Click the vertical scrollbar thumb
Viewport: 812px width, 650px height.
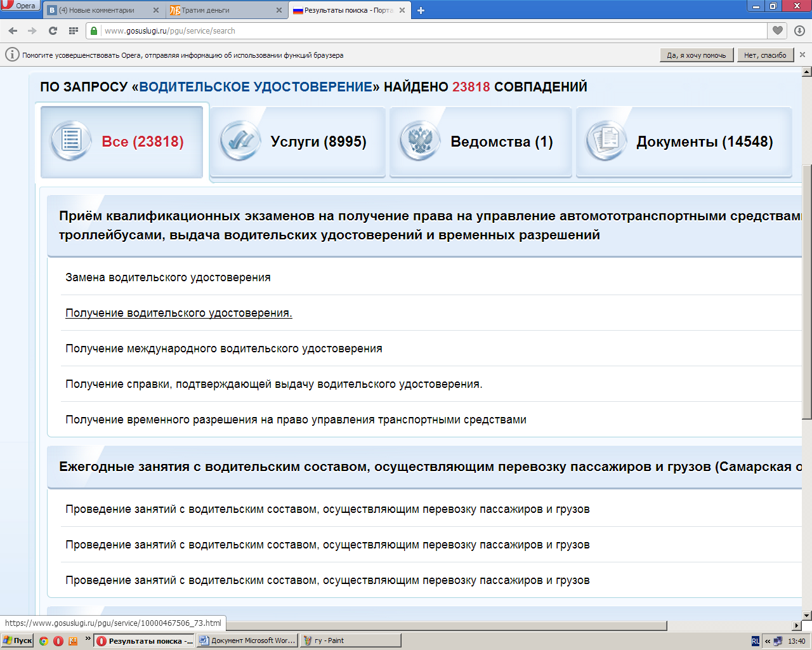[807, 291]
